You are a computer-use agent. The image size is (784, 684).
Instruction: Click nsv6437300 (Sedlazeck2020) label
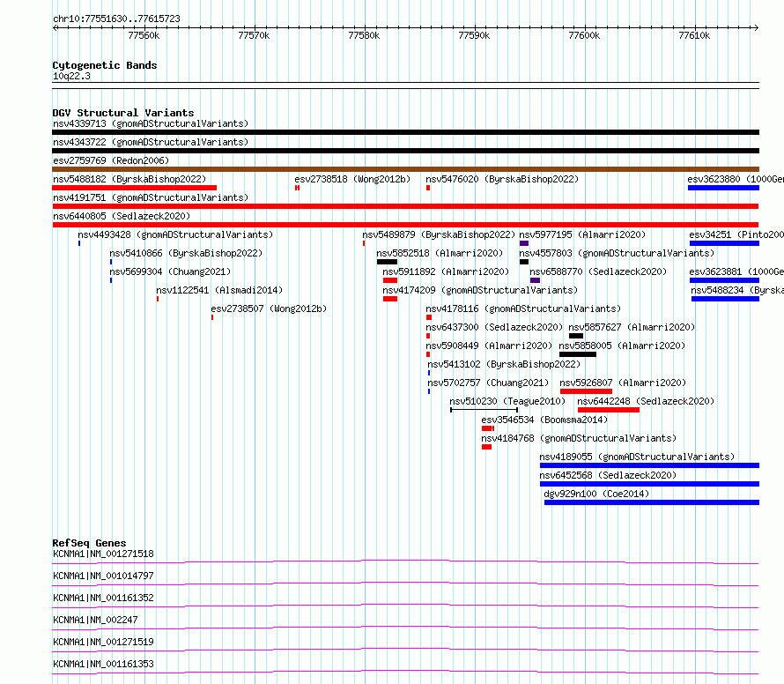click(x=494, y=327)
